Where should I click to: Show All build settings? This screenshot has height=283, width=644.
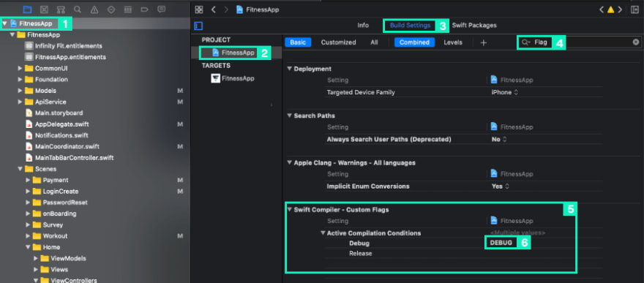pos(374,42)
